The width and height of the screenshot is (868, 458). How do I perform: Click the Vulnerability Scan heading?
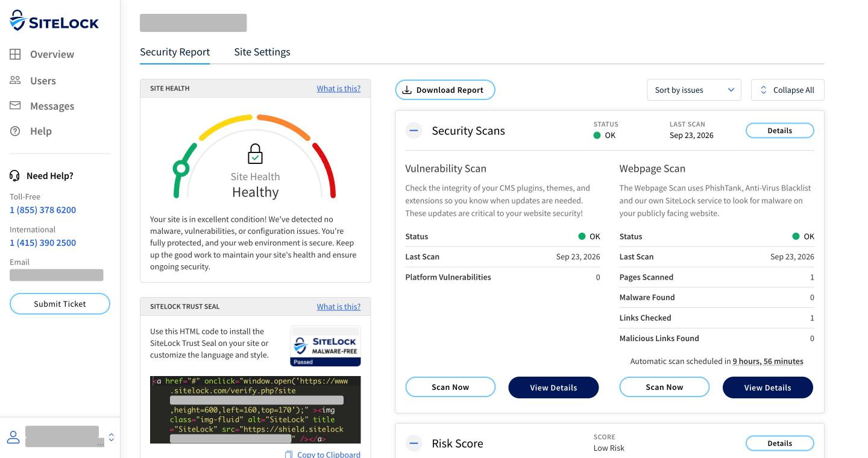point(445,169)
